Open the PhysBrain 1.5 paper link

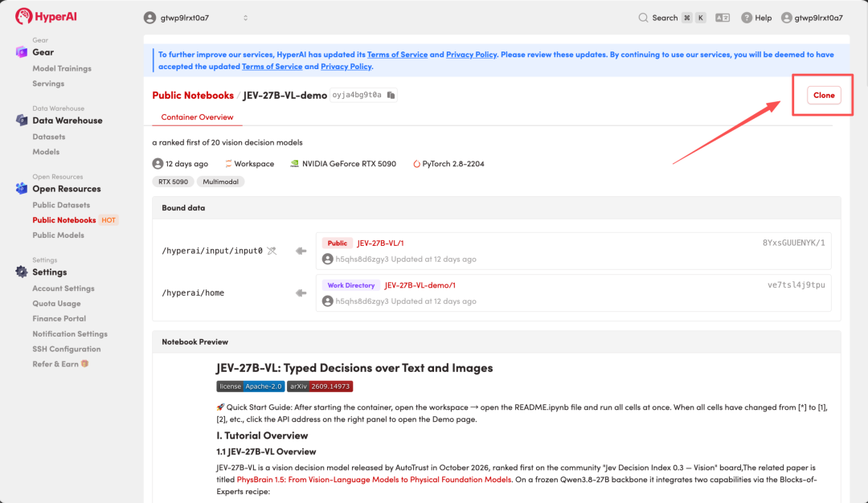click(x=375, y=480)
